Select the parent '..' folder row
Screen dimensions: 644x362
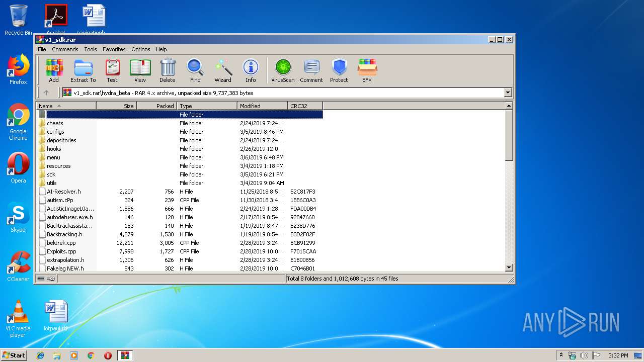180,115
